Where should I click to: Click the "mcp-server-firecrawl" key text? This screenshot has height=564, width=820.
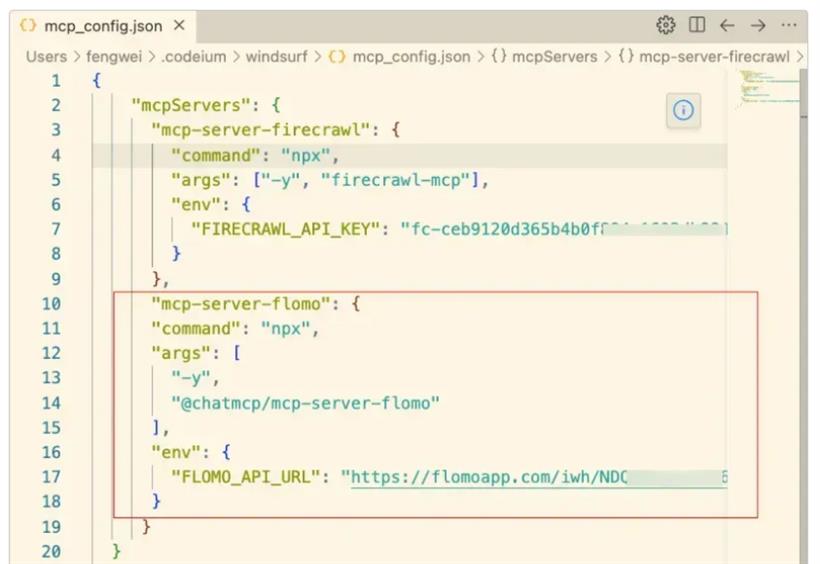(x=261, y=130)
